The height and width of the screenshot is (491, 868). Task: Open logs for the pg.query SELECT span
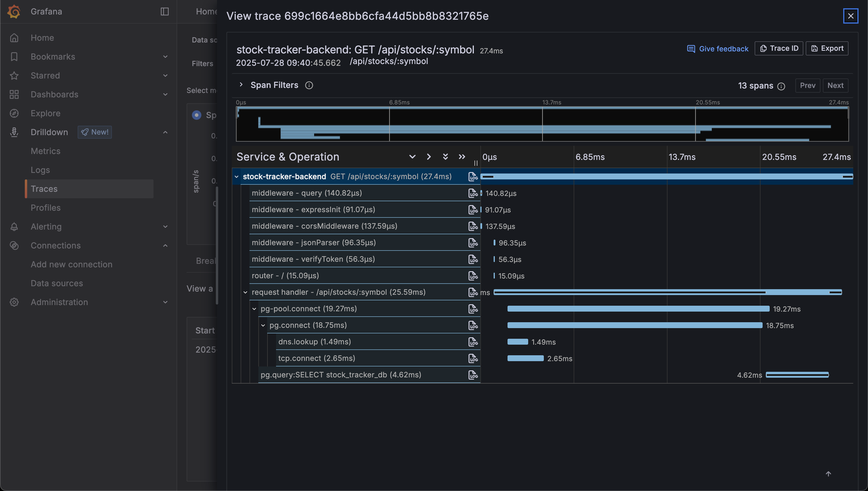coord(473,375)
